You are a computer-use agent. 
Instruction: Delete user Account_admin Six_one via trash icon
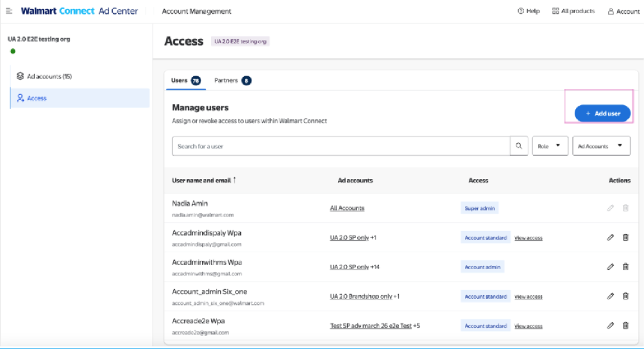pyautogui.click(x=626, y=296)
